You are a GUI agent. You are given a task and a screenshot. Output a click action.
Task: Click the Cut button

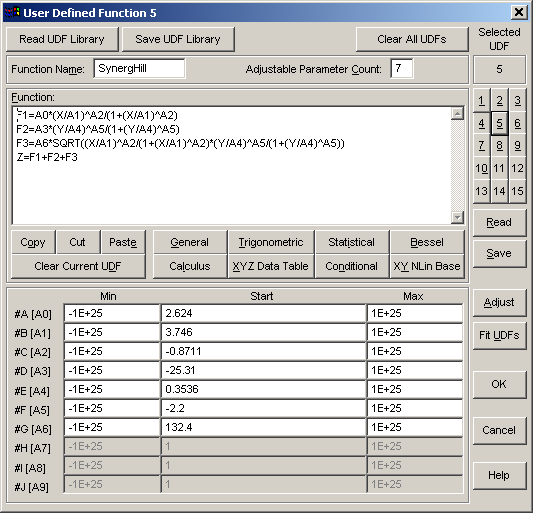click(78, 242)
